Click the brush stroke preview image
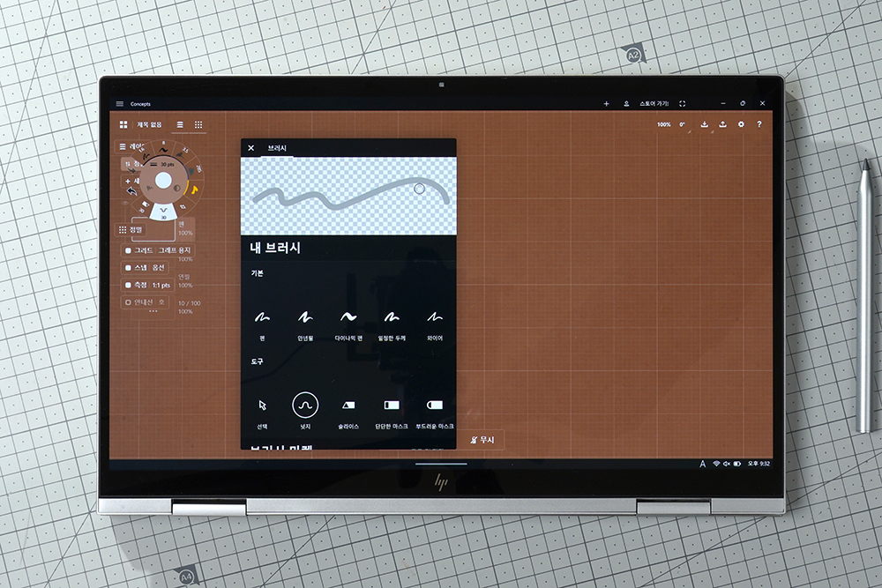 point(348,197)
